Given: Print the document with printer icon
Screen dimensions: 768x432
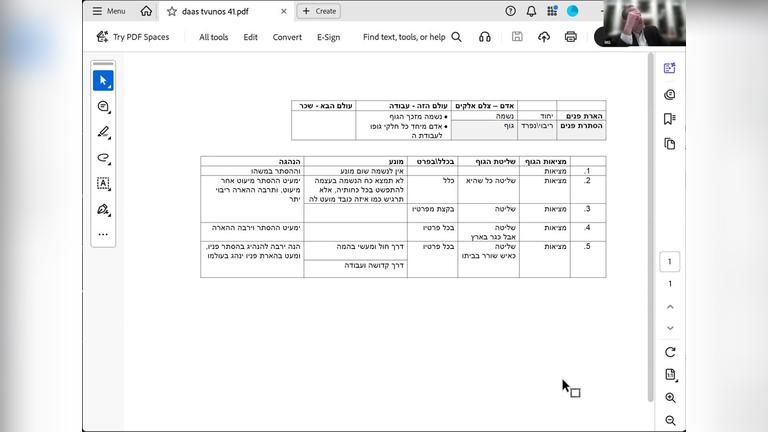Looking at the screenshot, I should [x=570, y=37].
